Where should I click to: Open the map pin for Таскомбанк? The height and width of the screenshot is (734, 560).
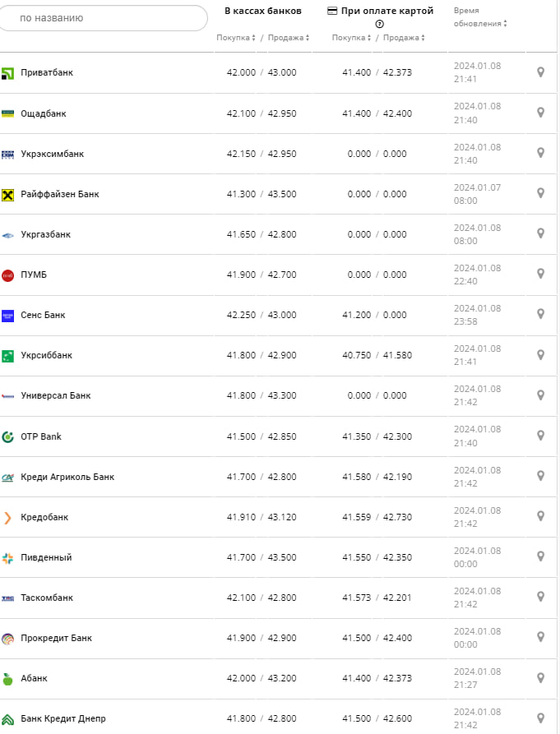tap(540, 597)
